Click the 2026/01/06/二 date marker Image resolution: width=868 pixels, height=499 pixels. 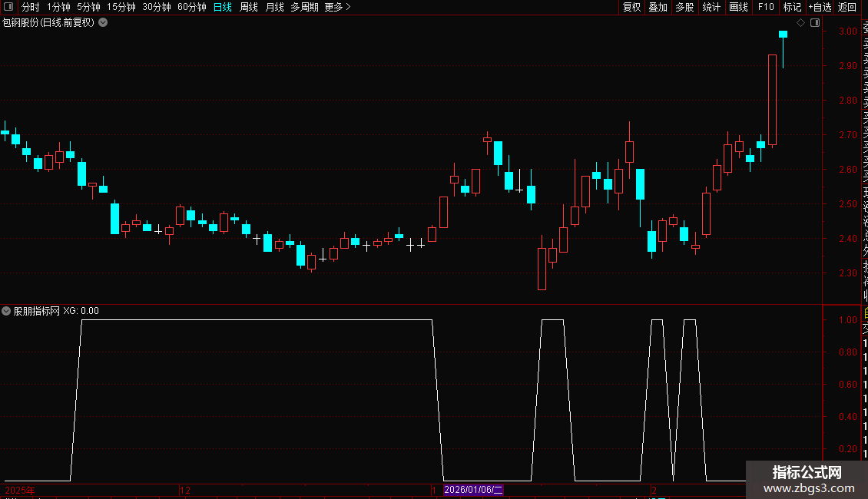click(473, 490)
